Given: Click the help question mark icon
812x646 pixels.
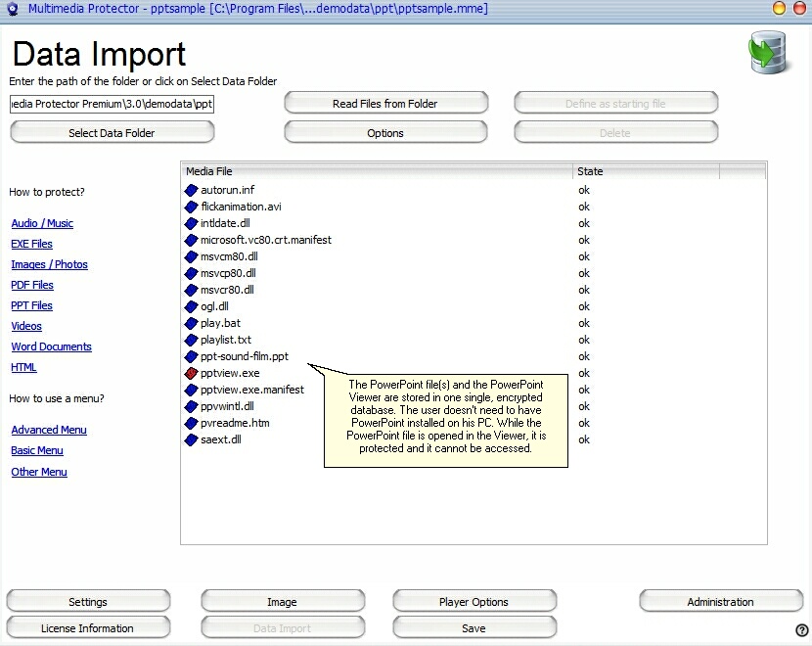Looking at the screenshot, I should [x=801, y=630].
